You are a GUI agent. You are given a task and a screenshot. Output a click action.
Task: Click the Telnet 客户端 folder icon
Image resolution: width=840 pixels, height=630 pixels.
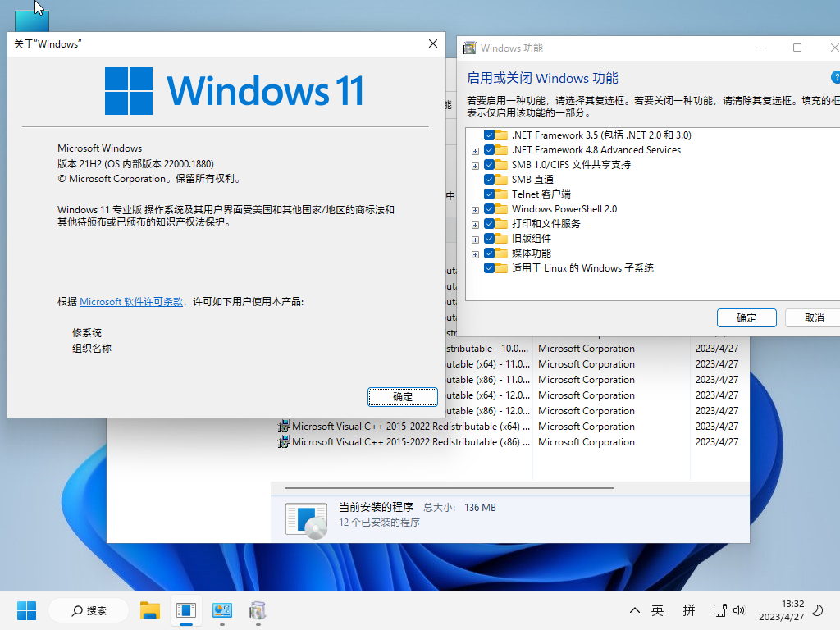501,194
